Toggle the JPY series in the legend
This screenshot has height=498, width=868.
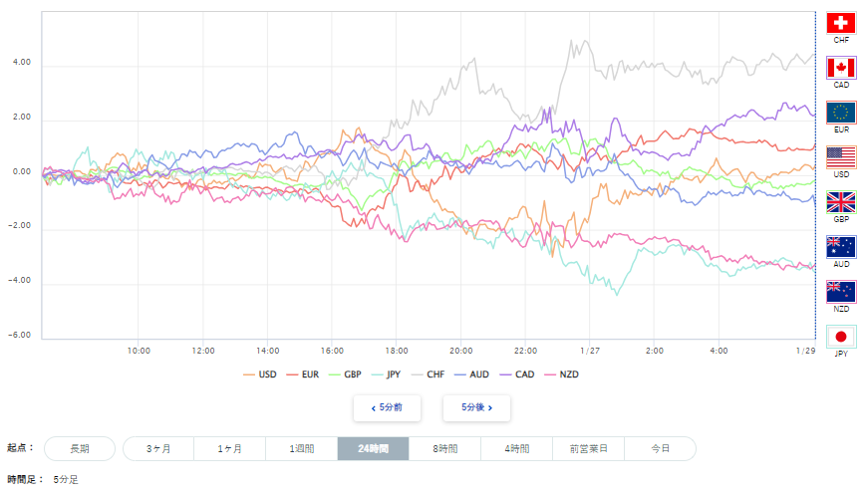(x=386, y=374)
